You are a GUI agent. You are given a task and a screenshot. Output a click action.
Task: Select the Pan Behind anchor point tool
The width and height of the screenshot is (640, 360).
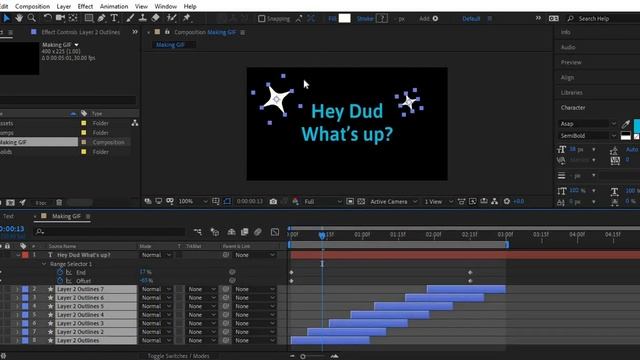point(73,18)
